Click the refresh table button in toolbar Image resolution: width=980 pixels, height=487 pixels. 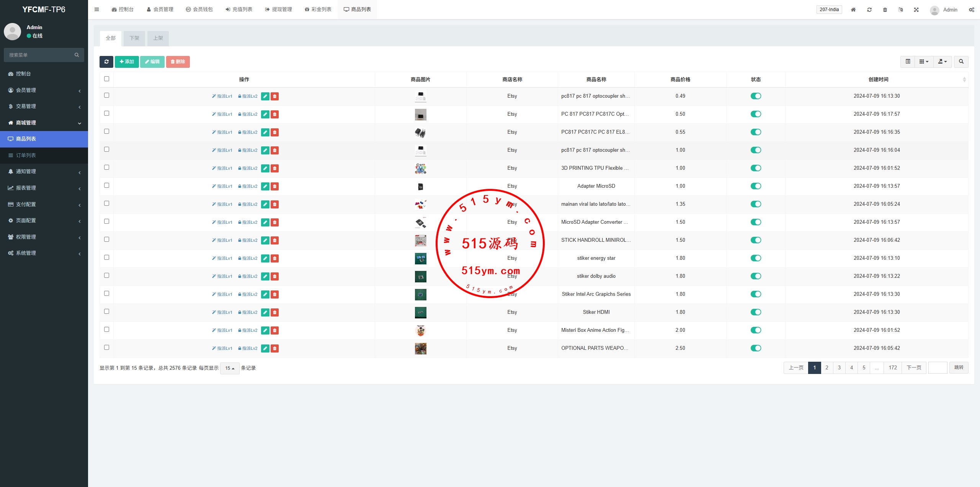coord(106,62)
